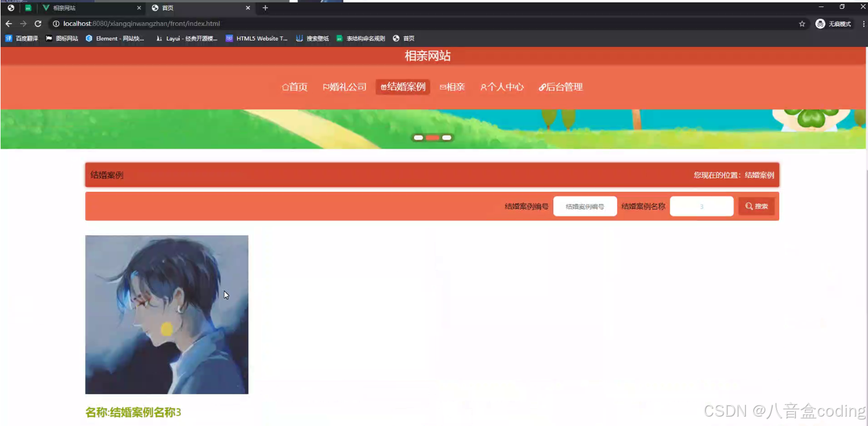Click the 结婚案例 section heading

[x=107, y=175]
